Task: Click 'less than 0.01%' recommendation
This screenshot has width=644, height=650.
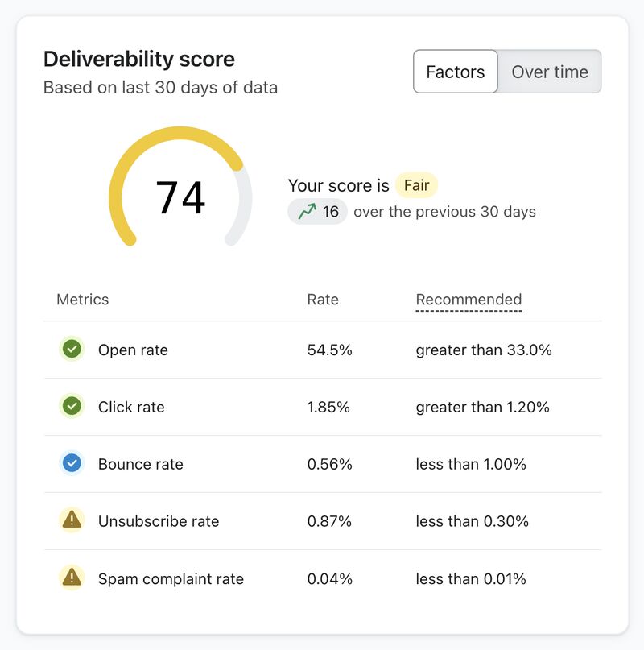Action: coord(471,578)
